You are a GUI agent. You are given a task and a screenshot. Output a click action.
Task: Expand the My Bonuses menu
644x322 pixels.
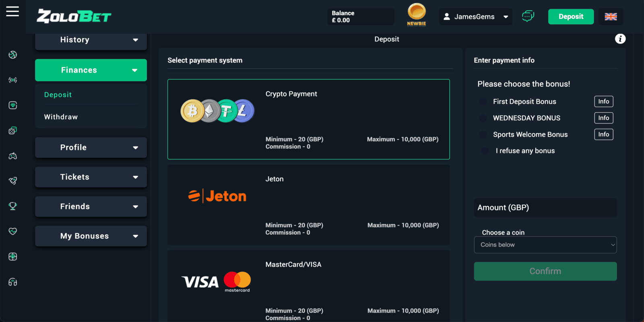click(x=91, y=236)
